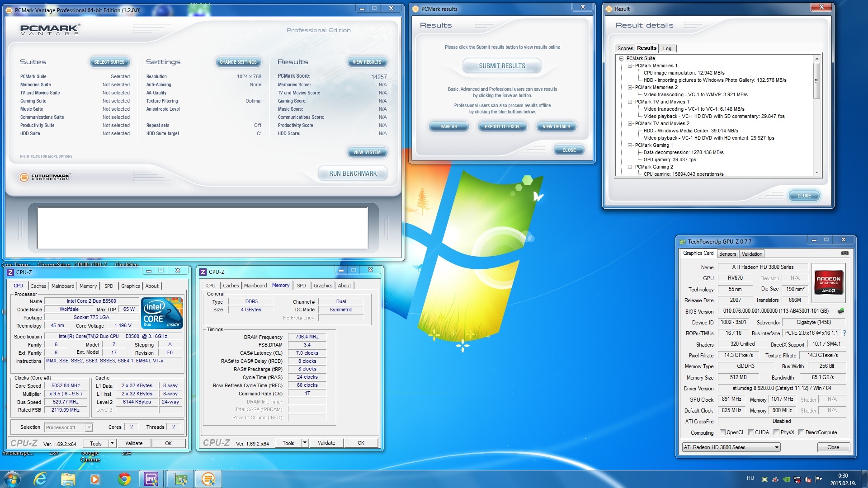Open the Scores tab in Result details
Viewport: 868px width, 488px height.
coord(625,48)
